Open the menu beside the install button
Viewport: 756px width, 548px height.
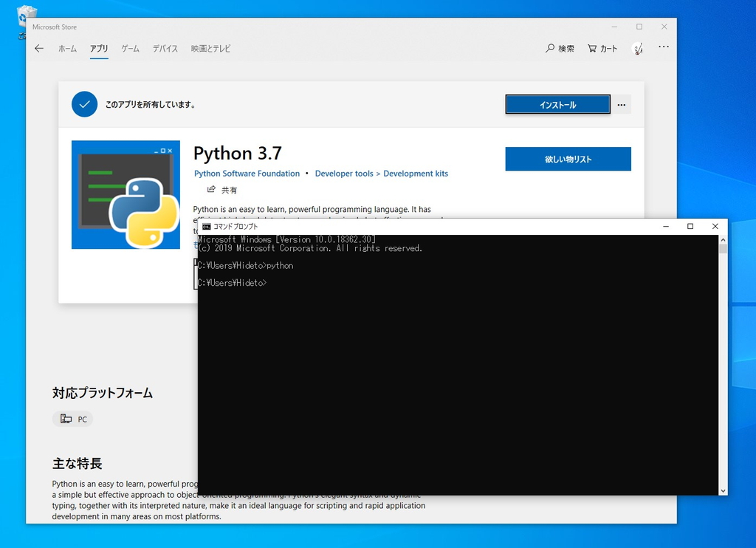(x=621, y=104)
